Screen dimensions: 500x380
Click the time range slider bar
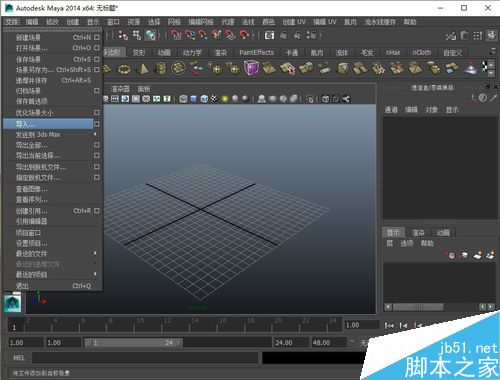[133, 342]
